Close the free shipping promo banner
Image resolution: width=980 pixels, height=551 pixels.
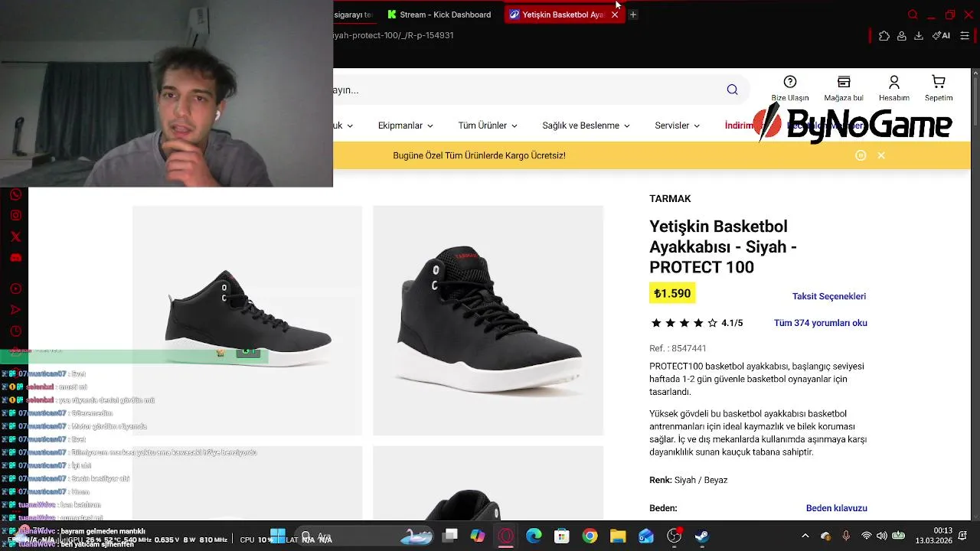tap(881, 155)
